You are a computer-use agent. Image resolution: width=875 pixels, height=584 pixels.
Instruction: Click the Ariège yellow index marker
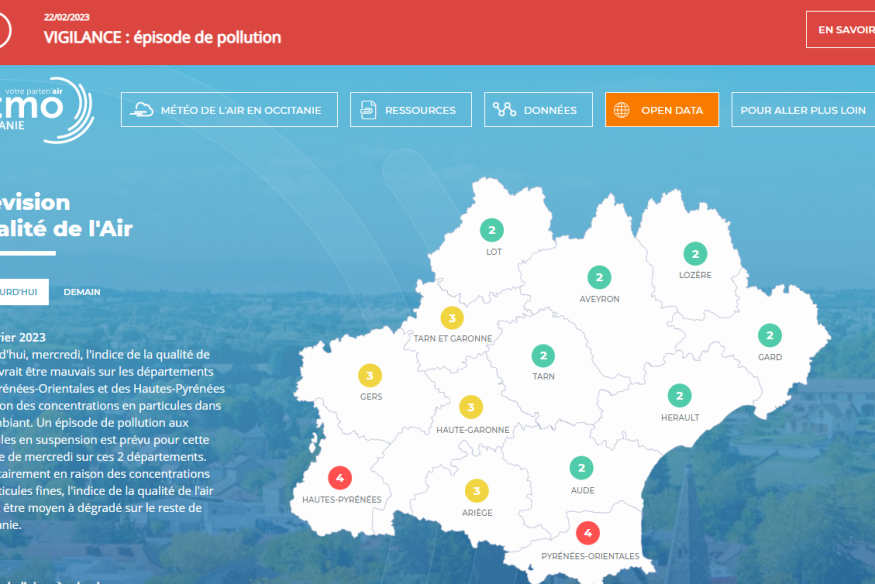point(477,491)
